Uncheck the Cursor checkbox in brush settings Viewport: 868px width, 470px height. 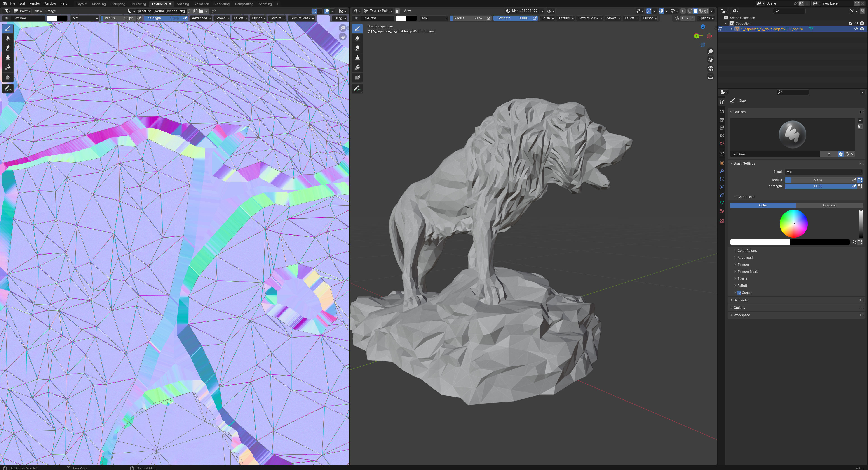(x=739, y=293)
